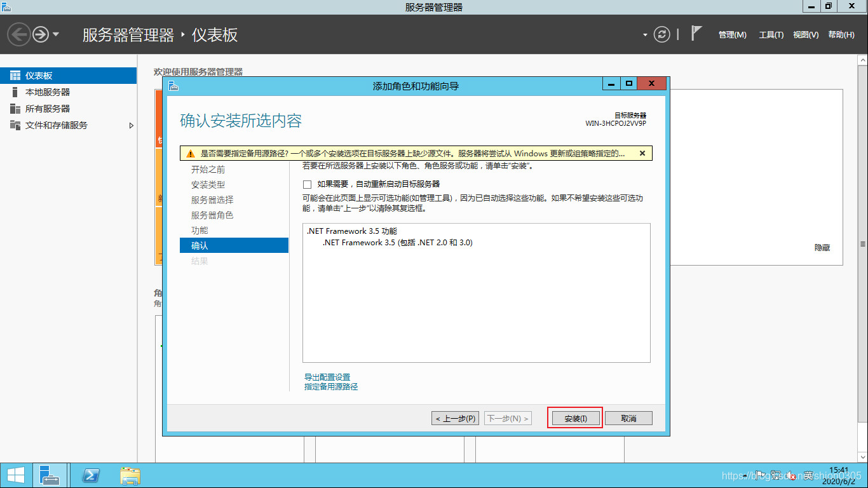This screenshot has height=488, width=868.
Task: Dismiss the yellow warning banner with X
Action: click(642, 153)
